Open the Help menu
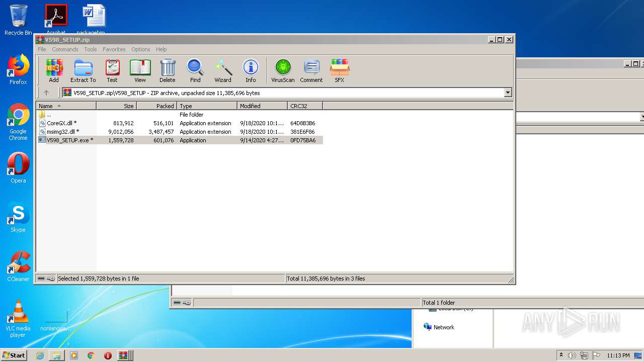644x362 pixels. click(161, 49)
